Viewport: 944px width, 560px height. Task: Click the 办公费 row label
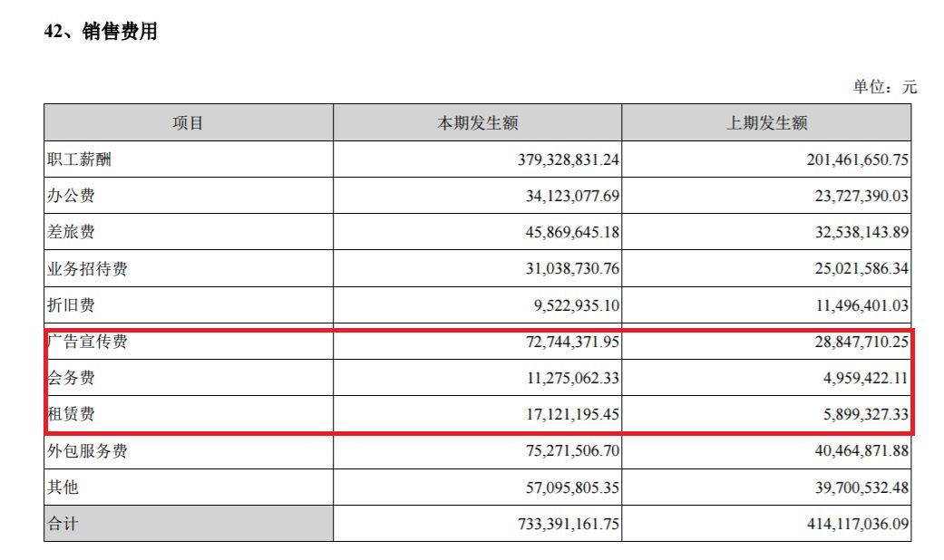point(71,196)
